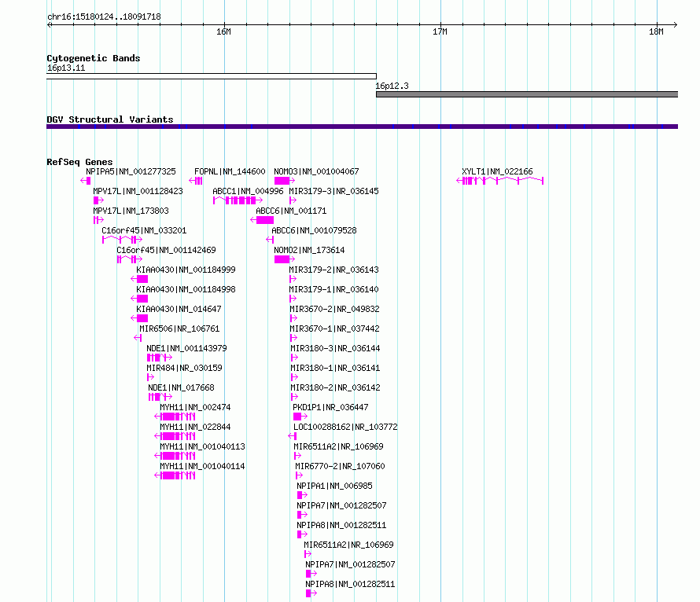
Task: Select the ABCC1 NM_004996 gene glyph
Action: coord(238,200)
